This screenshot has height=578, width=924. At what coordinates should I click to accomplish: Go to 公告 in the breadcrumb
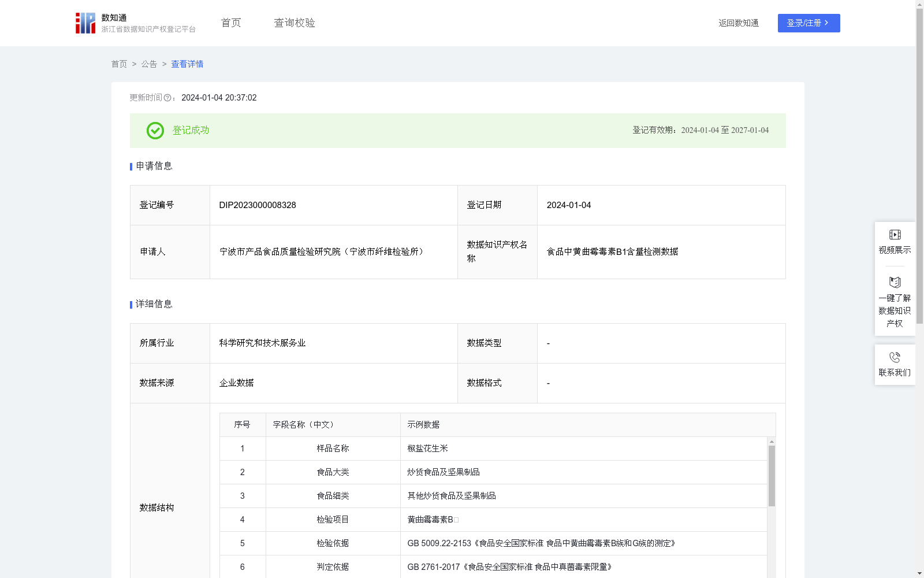tap(149, 64)
